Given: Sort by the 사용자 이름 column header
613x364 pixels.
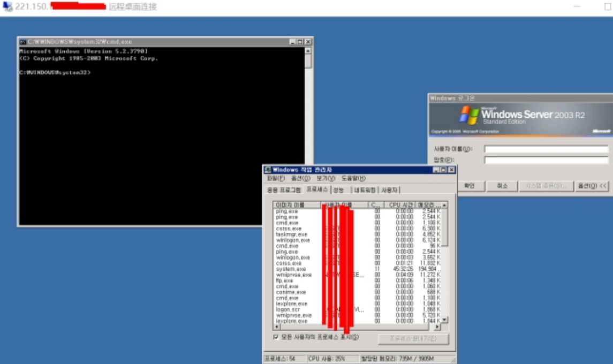Looking at the screenshot, I should (x=344, y=205).
